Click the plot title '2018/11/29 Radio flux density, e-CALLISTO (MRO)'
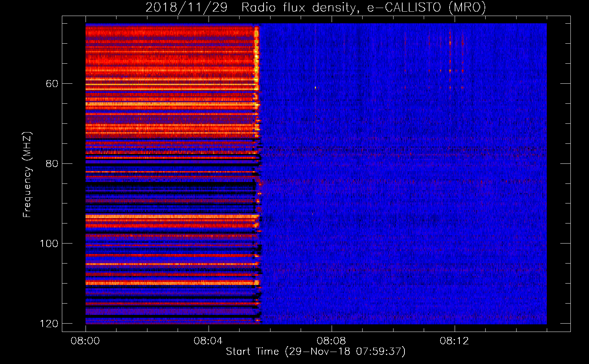Screen dimensions: 589x364 click(316, 7)
